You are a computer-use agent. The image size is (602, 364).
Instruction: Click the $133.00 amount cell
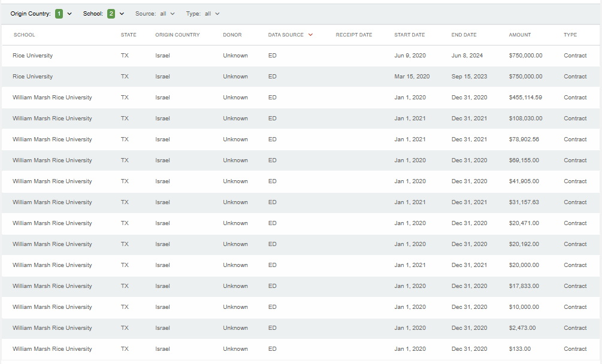(520, 349)
